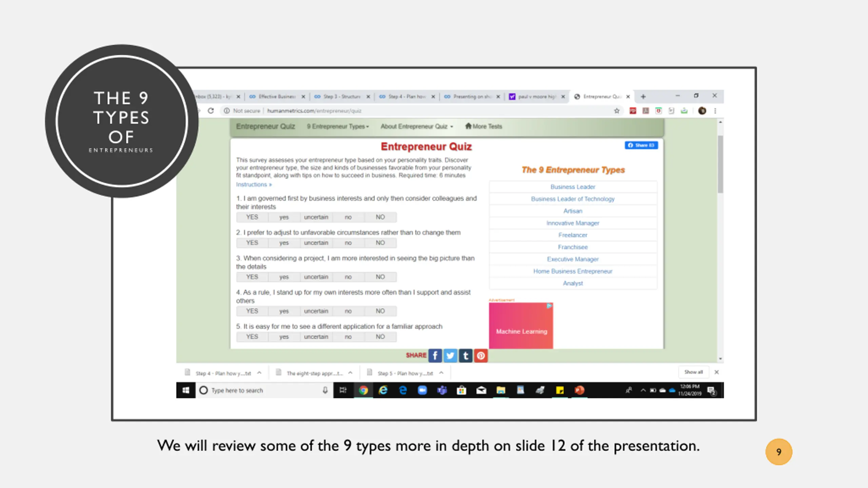The width and height of the screenshot is (868, 488).
Task: Click the Tumblr share icon
Action: click(x=466, y=355)
